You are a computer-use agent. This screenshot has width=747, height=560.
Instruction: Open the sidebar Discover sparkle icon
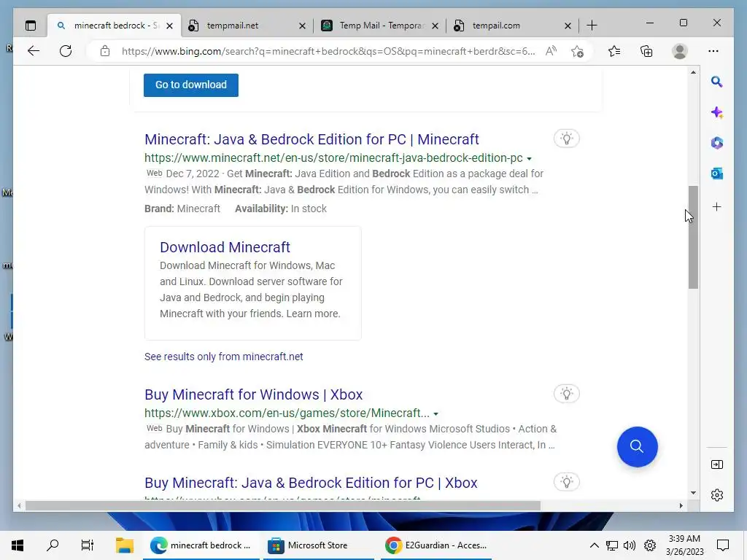[716, 113]
